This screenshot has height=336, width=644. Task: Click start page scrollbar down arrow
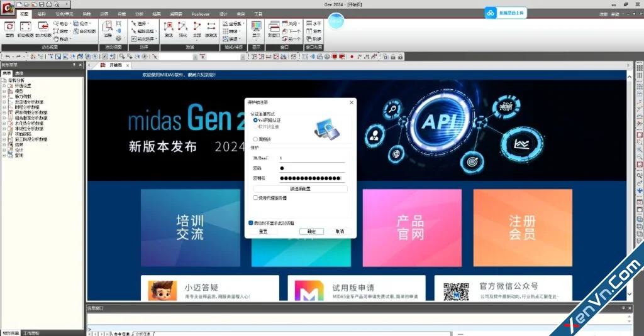629,294
